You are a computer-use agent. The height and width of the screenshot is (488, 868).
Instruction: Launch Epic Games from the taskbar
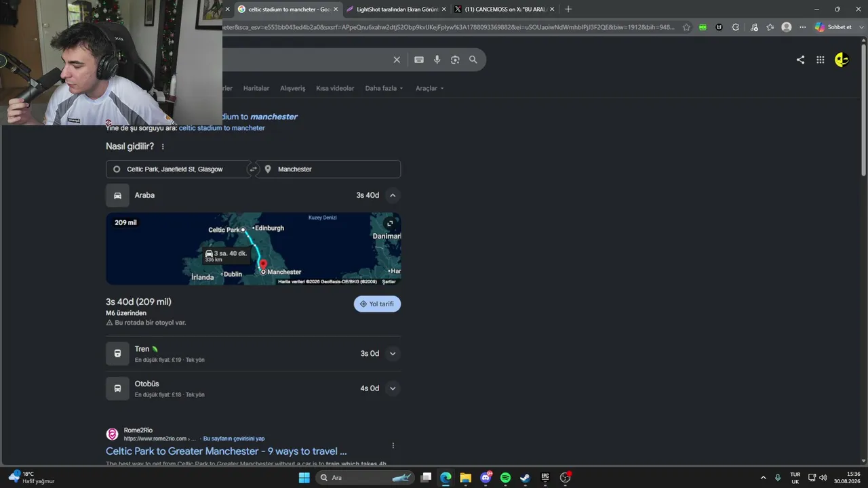pos(545,478)
